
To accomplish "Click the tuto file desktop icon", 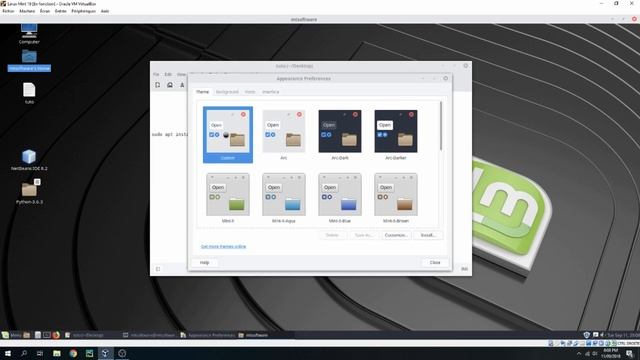I will (x=29, y=93).
